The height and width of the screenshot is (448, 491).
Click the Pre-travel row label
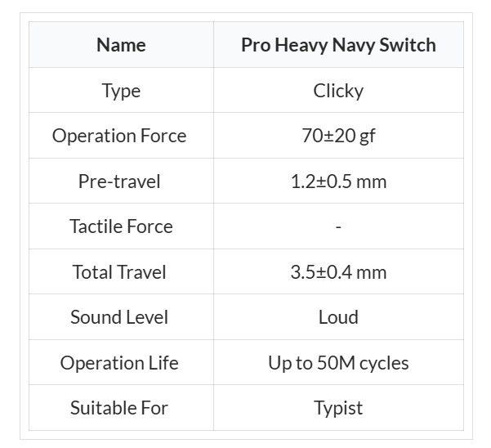(x=119, y=181)
